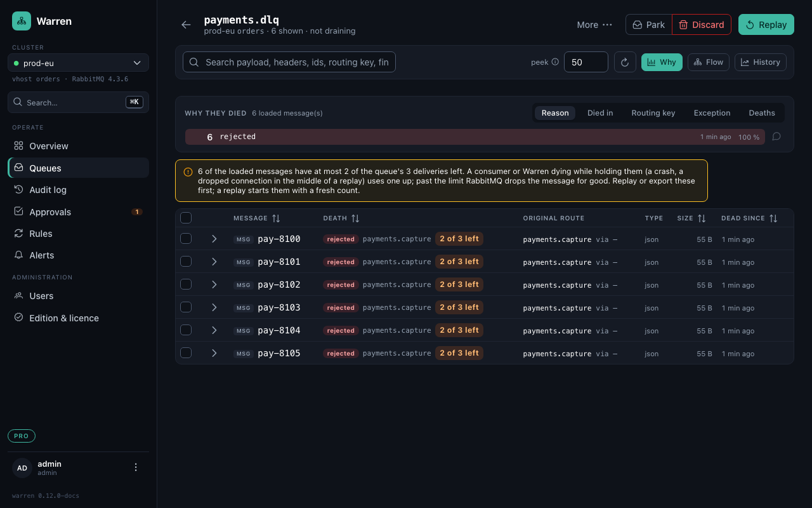The width and height of the screenshot is (812, 508).
Task: Open the comment icon on the rejected bar
Action: [x=776, y=137]
